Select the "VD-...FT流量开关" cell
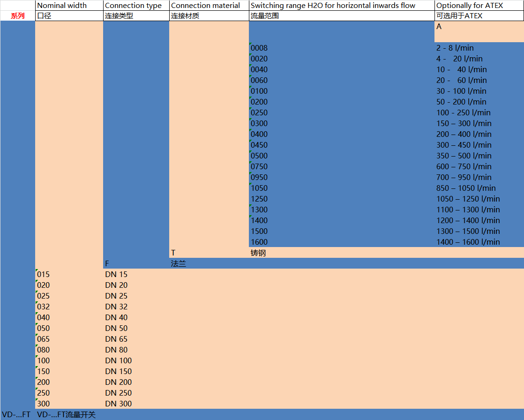 (69, 414)
